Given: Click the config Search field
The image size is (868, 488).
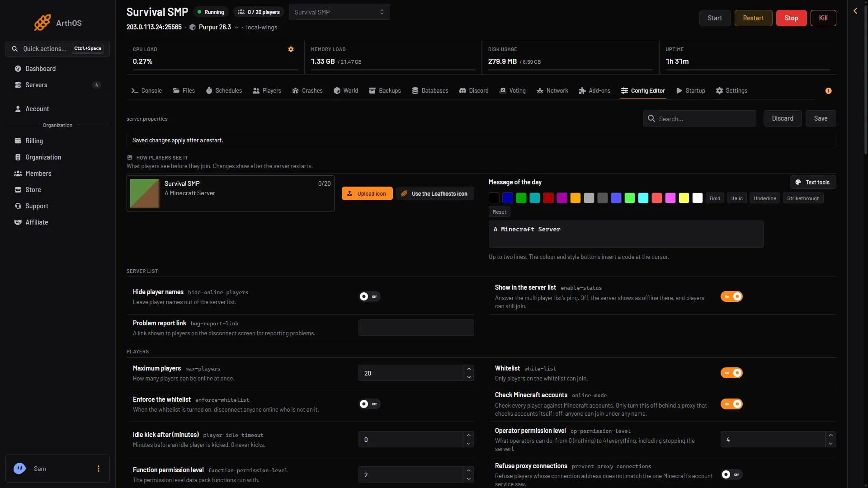Looking at the screenshot, I should click(x=700, y=118).
